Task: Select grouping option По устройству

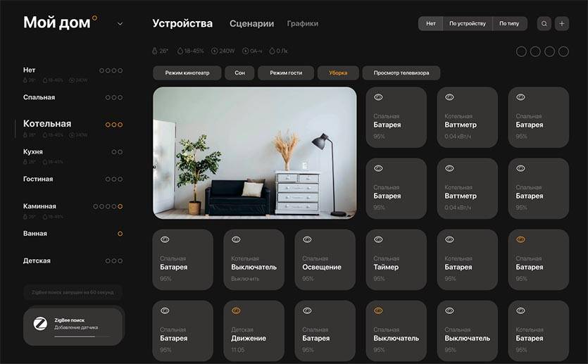Action: click(x=468, y=23)
